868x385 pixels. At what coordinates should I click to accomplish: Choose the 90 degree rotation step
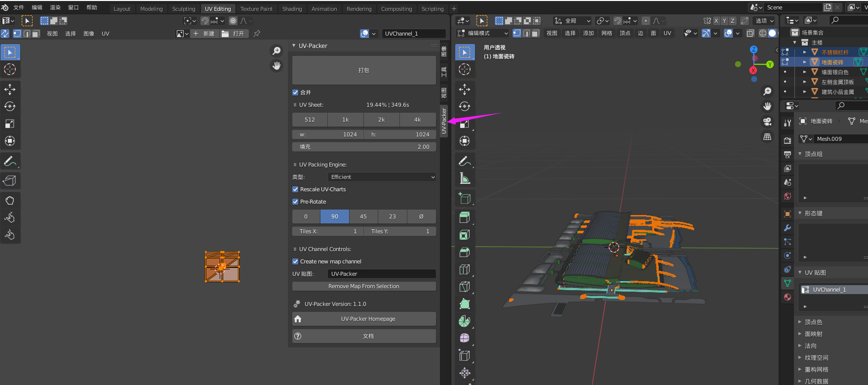[335, 216]
